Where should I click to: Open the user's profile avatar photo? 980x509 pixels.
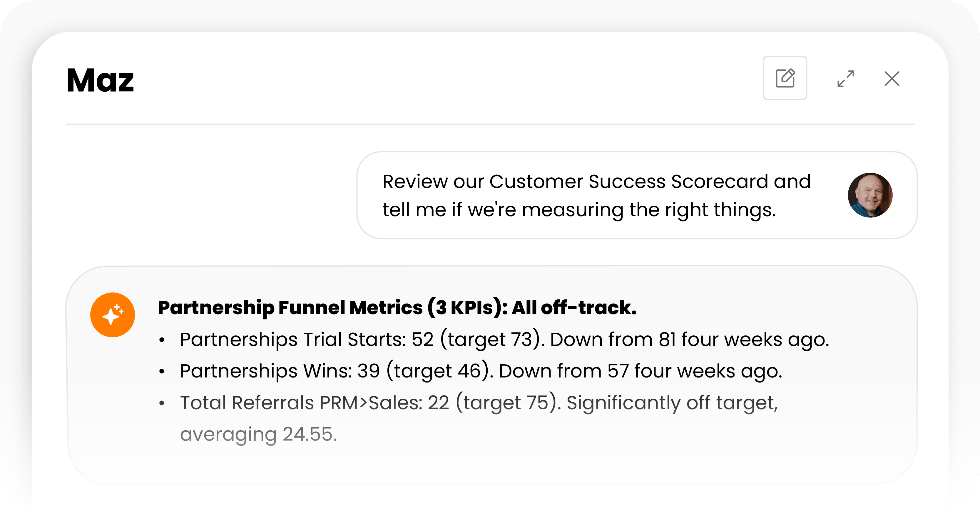coord(870,195)
